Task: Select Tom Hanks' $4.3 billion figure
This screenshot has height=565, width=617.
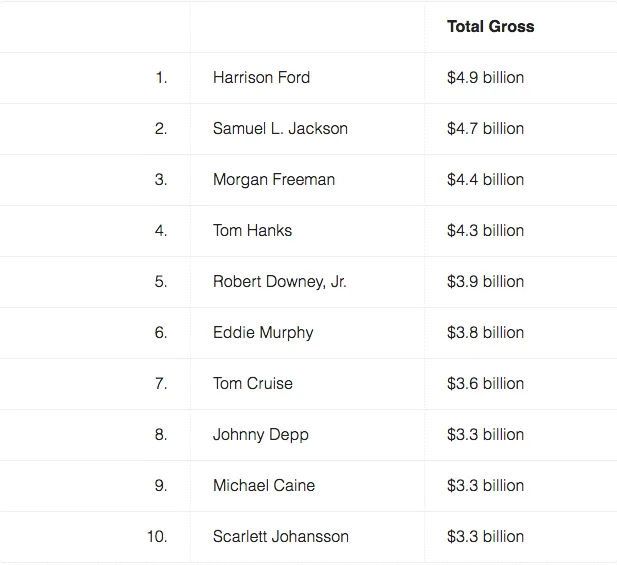Action: [x=485, y=231]
